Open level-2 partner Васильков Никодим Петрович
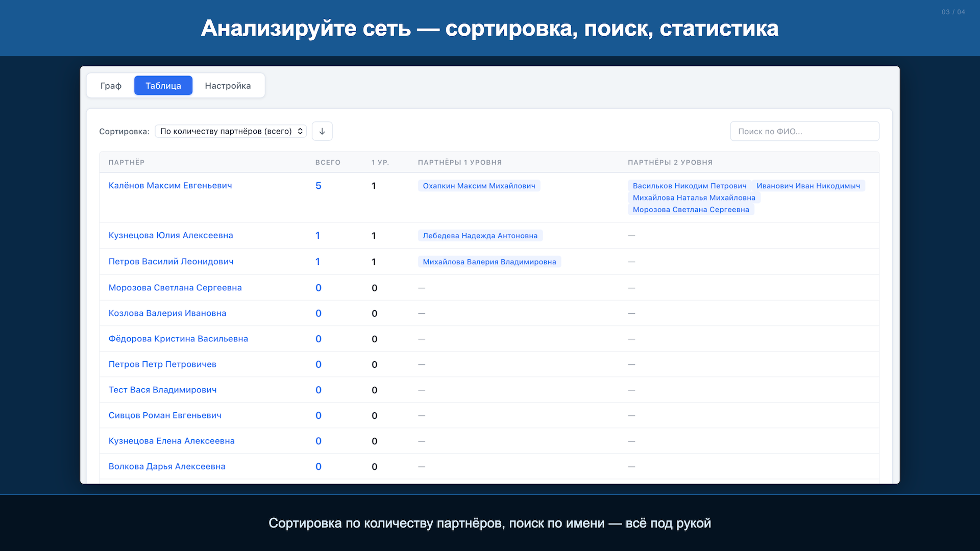 pos(689,186)
